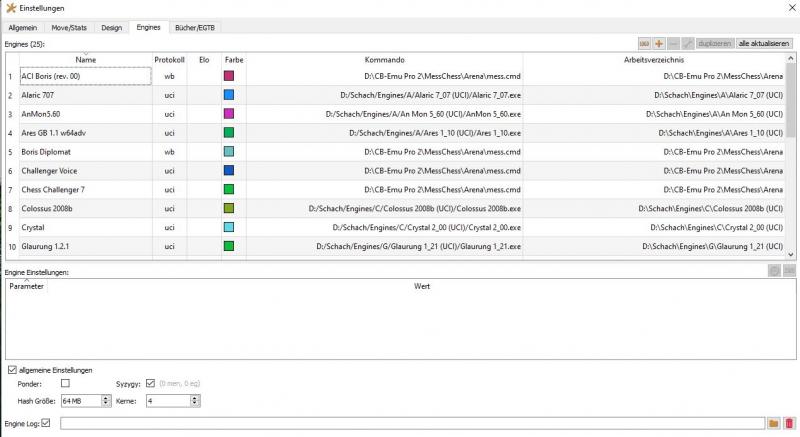
Task: Click the grayed-out minus remove engine icon
Action: click(x=673, y=44)
